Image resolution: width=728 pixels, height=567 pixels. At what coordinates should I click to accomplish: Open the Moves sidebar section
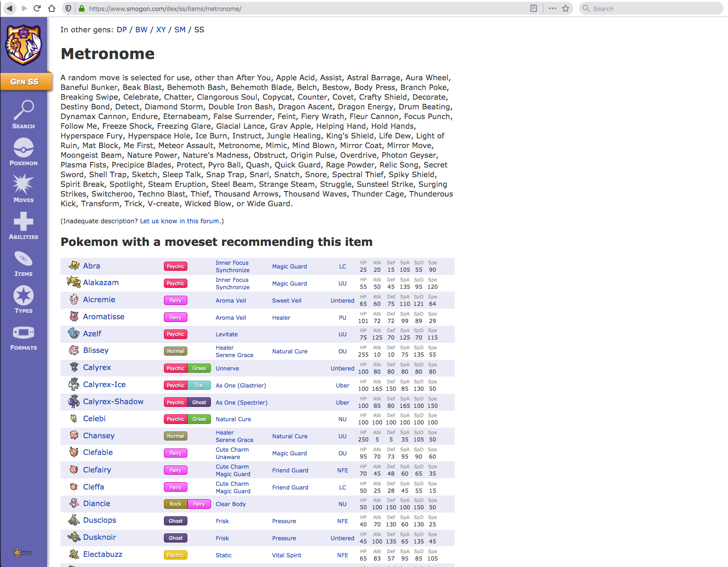[24, 188]
